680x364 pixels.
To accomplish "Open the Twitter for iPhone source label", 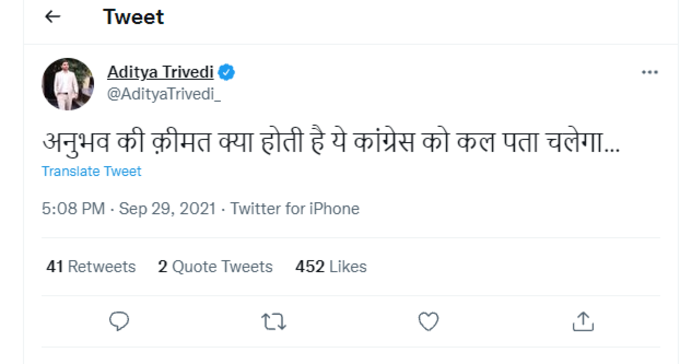I will (x=295, y=209).
